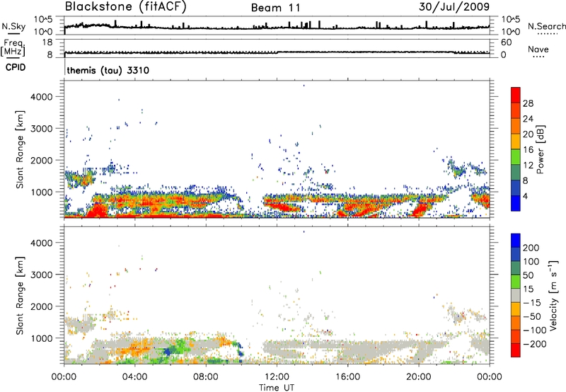566x392 pixels.
Task: Click the '16' tick on the Power colorbar
Action: pos(528,150)
